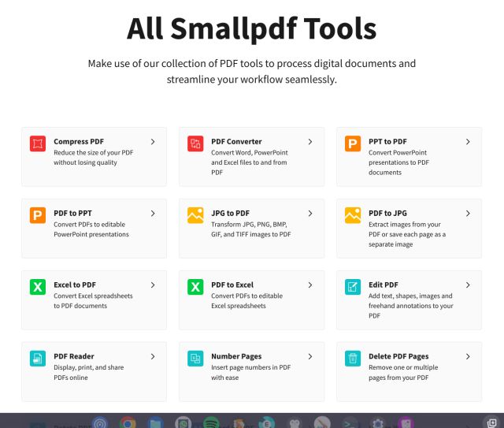Screen dimensions: 504x428
Task: Click text "Convert PowerPoint presentations to PDF documents"
Action: tap(399, 162)
